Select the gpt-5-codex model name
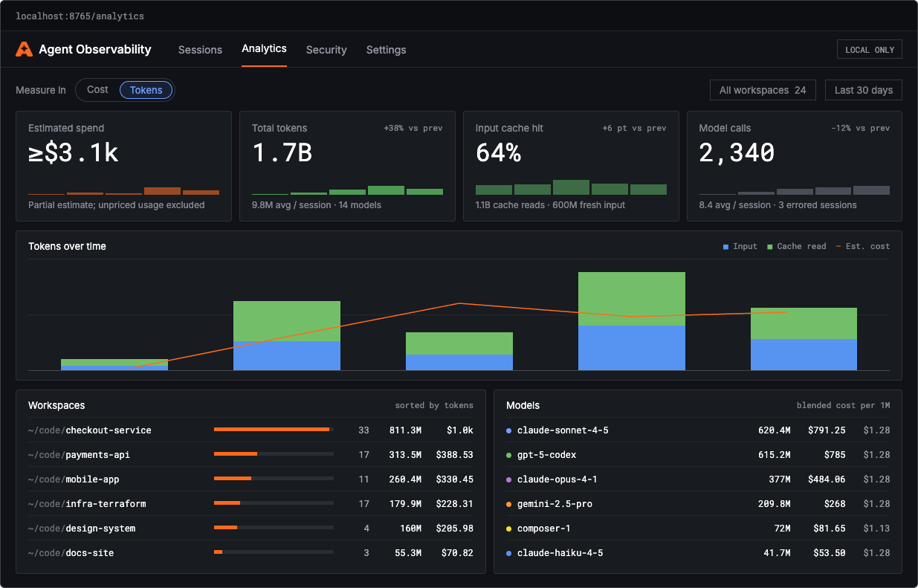Viewport: 918px width, 588px height. coord(546,454)
